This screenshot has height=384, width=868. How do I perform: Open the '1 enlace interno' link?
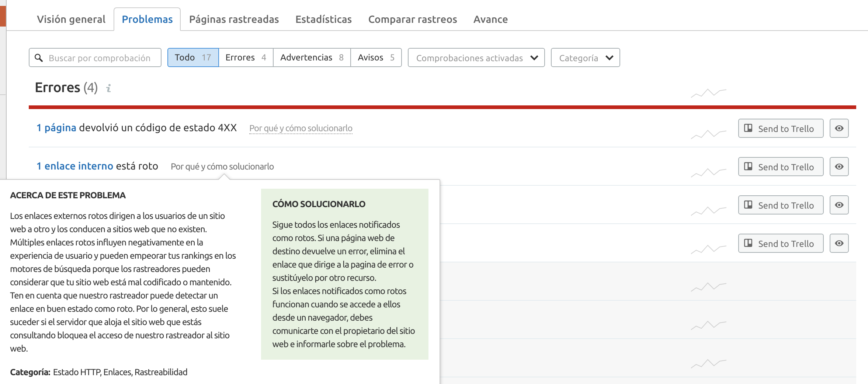pos(75,166)
